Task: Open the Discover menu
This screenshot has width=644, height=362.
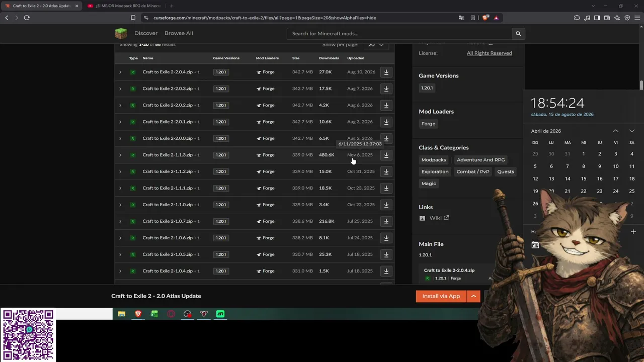Action: coord(146,33)
